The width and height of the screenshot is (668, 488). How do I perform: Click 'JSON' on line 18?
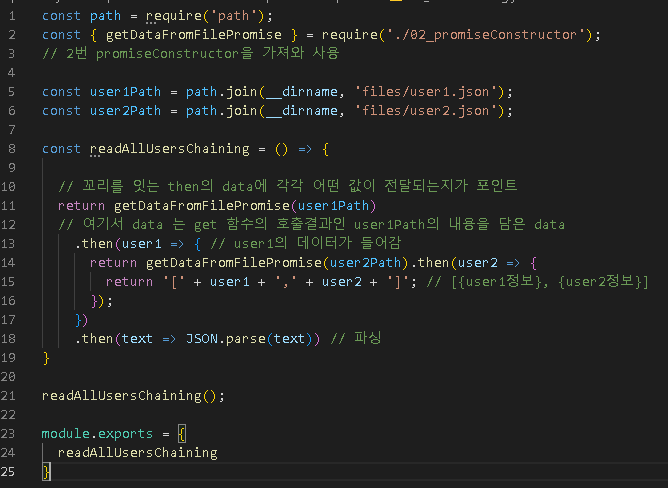[x=202, y=339]
